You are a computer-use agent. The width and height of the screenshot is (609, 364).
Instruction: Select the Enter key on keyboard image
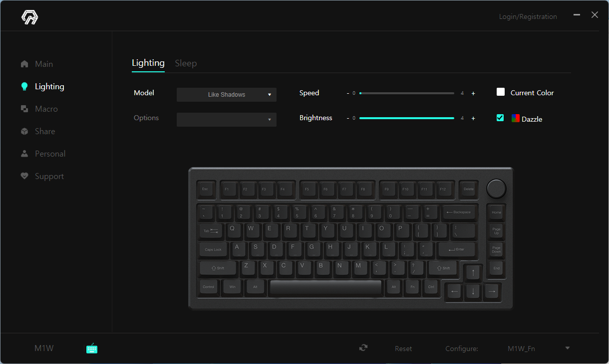point(456,249)
